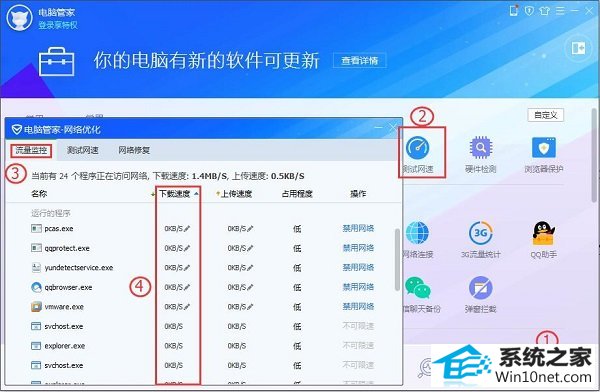The width and height of the screenshot is (600, 392).
Task: Select the vmware.exe process row
Action: click(203, 307)
